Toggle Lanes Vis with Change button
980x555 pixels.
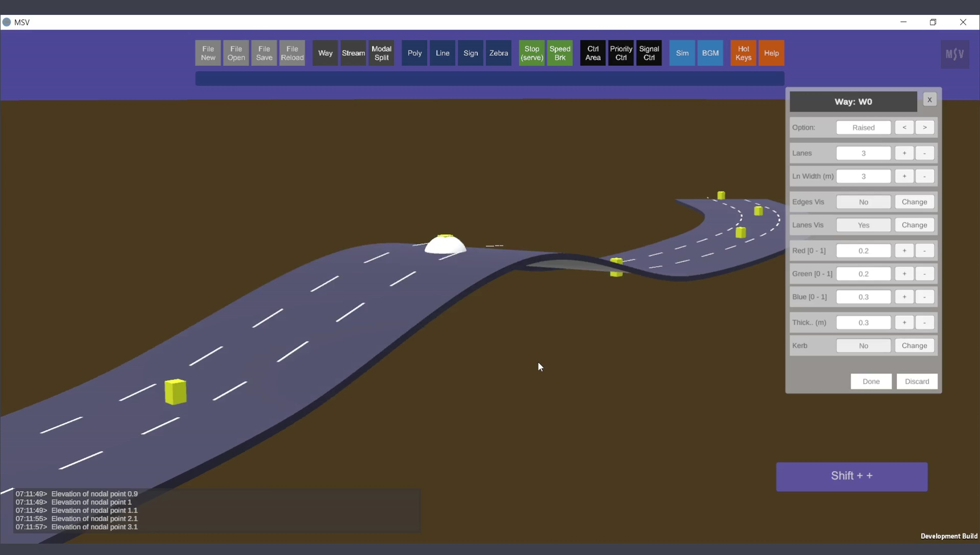click(914, 225)
